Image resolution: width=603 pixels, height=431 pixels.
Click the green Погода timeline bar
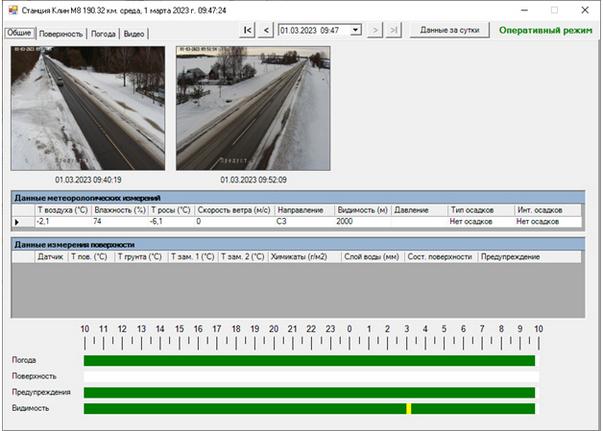(309, 360)
